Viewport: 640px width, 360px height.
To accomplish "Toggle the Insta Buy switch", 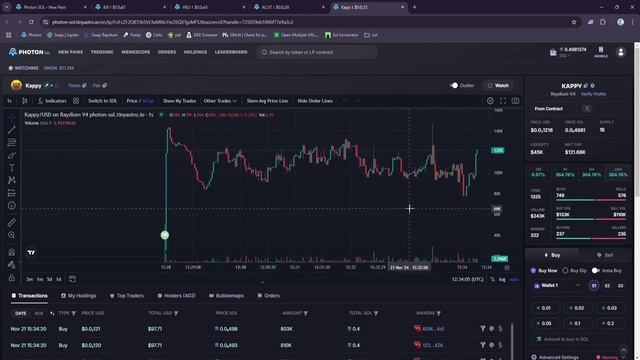I will (596, 270).
